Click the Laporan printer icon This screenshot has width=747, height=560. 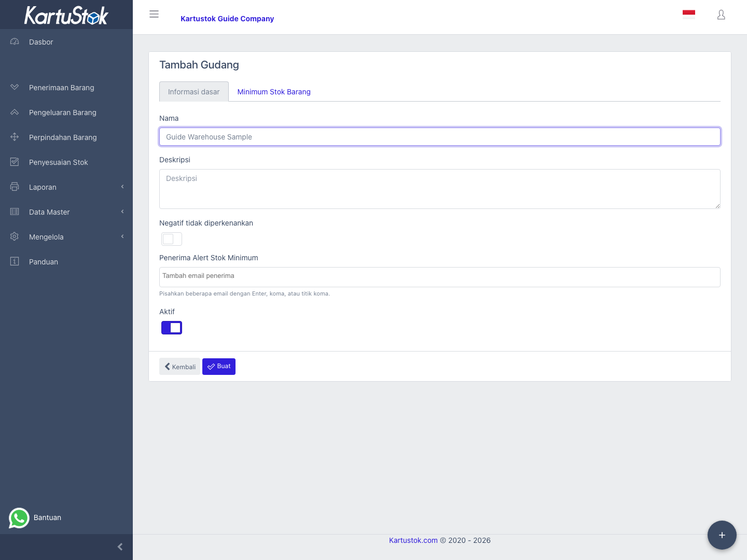pos(15,187)
